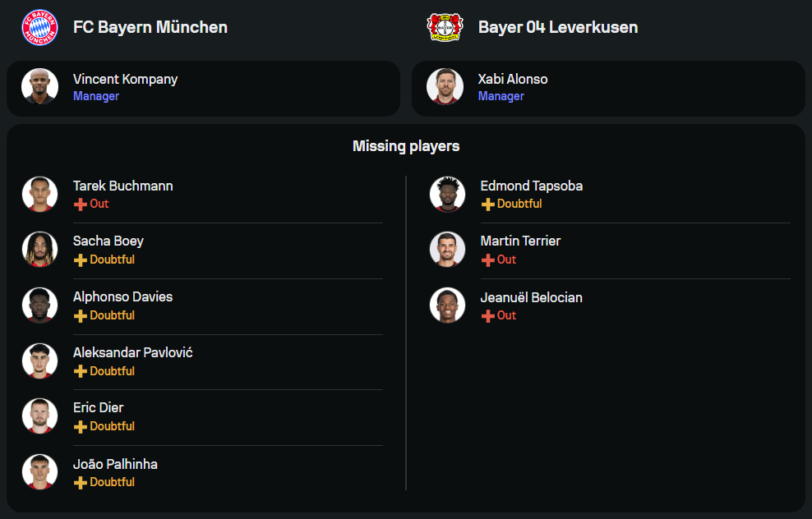This screenshot has height=519, width=812.
Task: Open Edmond Tapsoba's player name link
Action: pos(532,186)
